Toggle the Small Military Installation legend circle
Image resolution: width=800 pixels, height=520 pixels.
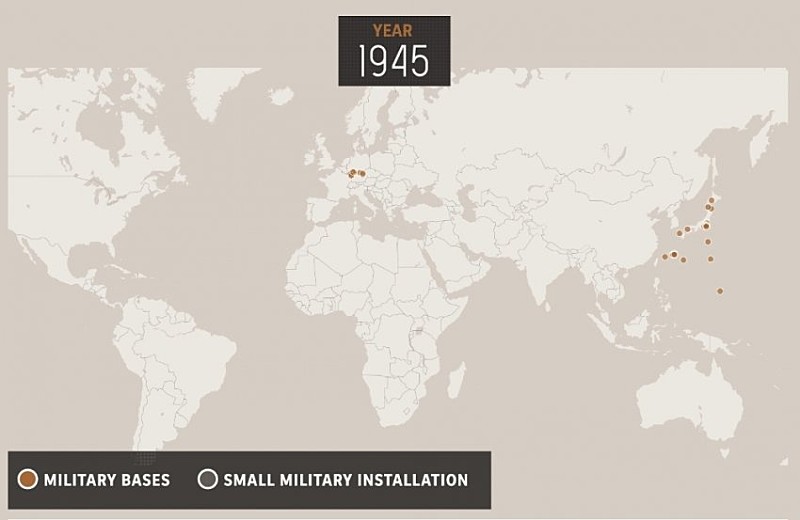pyautogui.click(x=207, y=480)
